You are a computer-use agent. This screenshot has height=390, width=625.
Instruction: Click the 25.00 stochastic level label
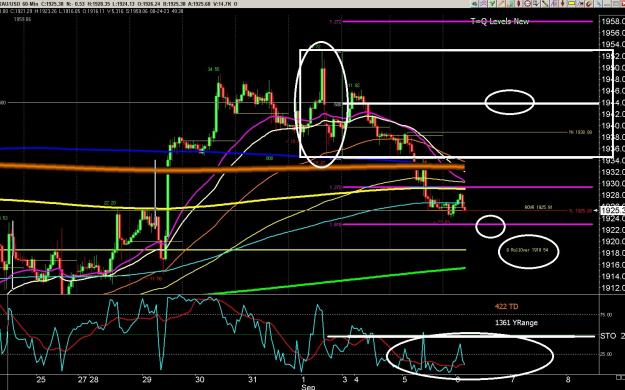tap(606, 354)
